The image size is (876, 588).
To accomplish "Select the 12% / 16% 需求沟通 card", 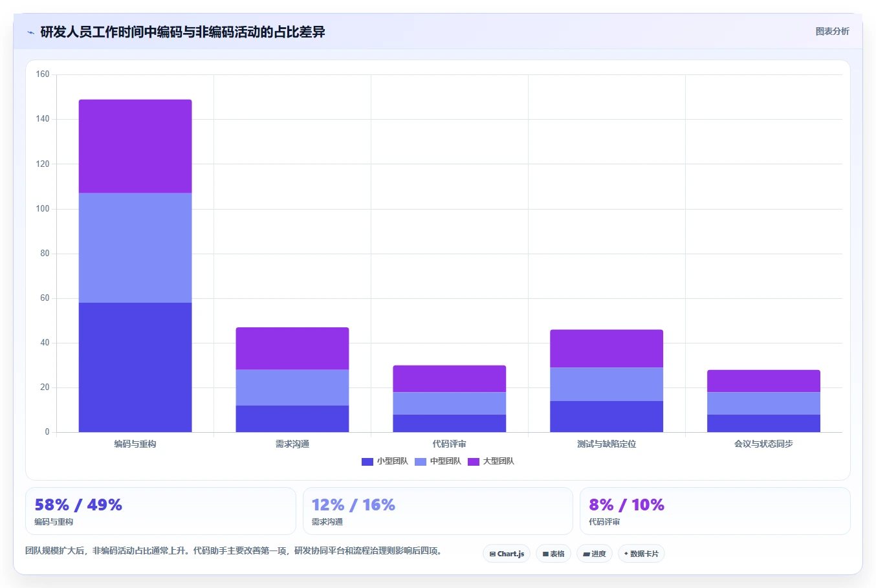I will tap(438, 511).
